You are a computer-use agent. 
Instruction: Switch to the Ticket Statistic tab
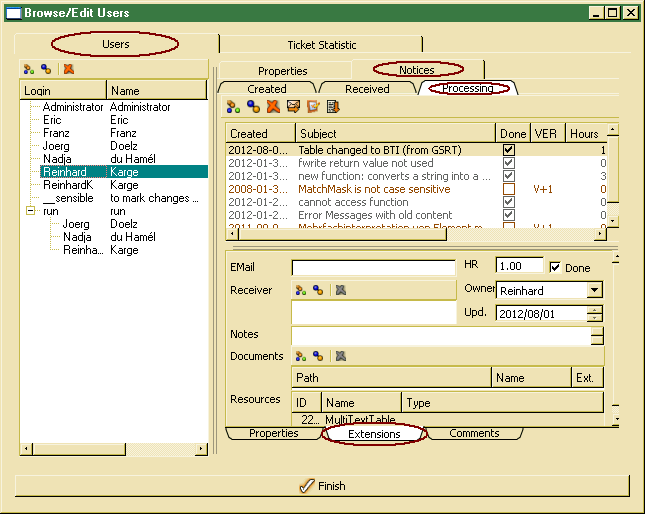[x=321, y=45]
